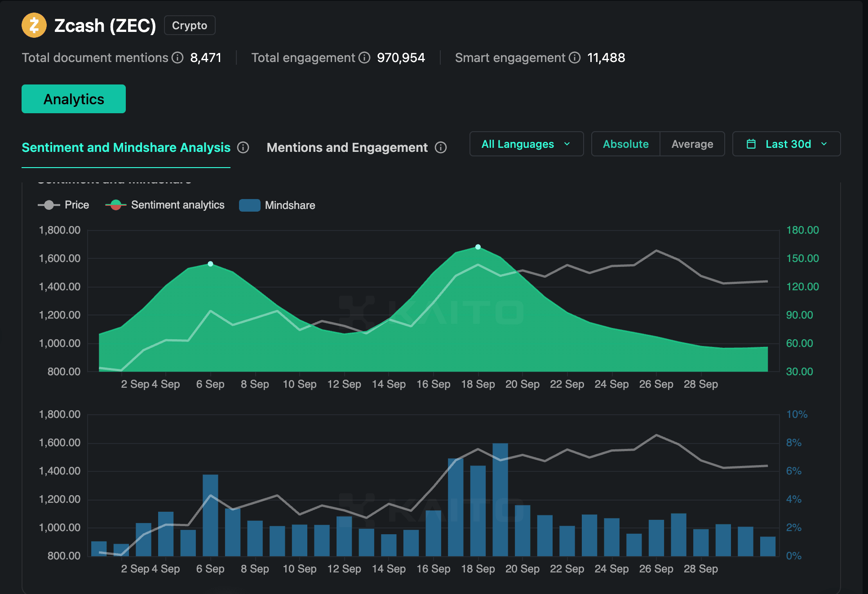Click the Zcash coin logo icon
The image size is (868, 594).
34,25
